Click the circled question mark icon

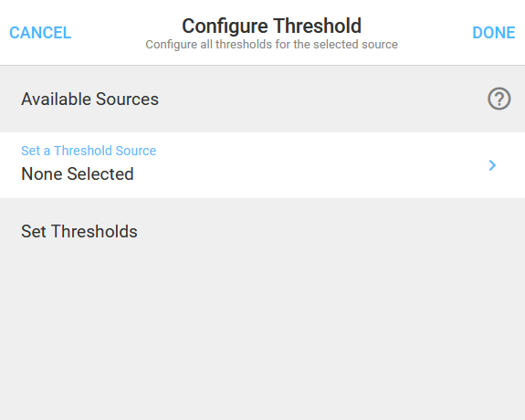point(499,99)
